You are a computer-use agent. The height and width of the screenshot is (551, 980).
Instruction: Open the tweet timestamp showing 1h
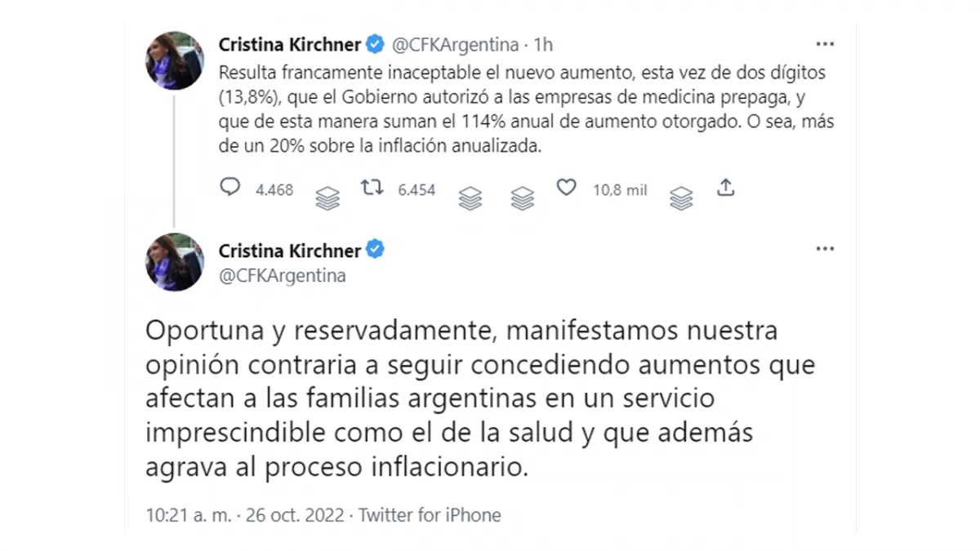pyautogui.click(x=541, y=45)
